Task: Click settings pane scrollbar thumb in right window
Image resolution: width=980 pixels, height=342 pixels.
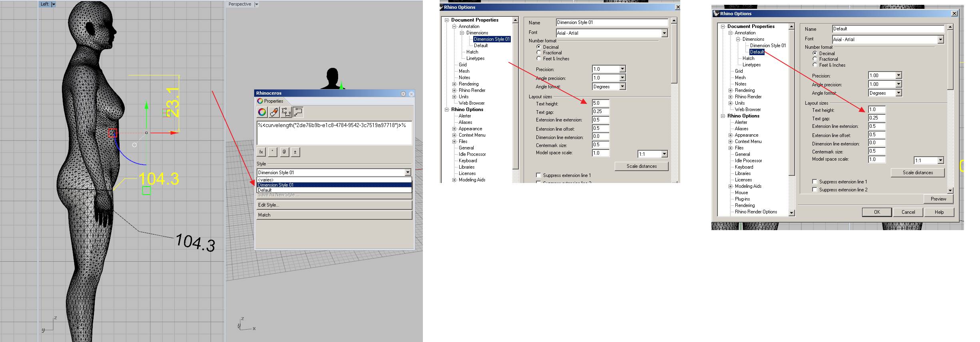Action: click(950, 60)
